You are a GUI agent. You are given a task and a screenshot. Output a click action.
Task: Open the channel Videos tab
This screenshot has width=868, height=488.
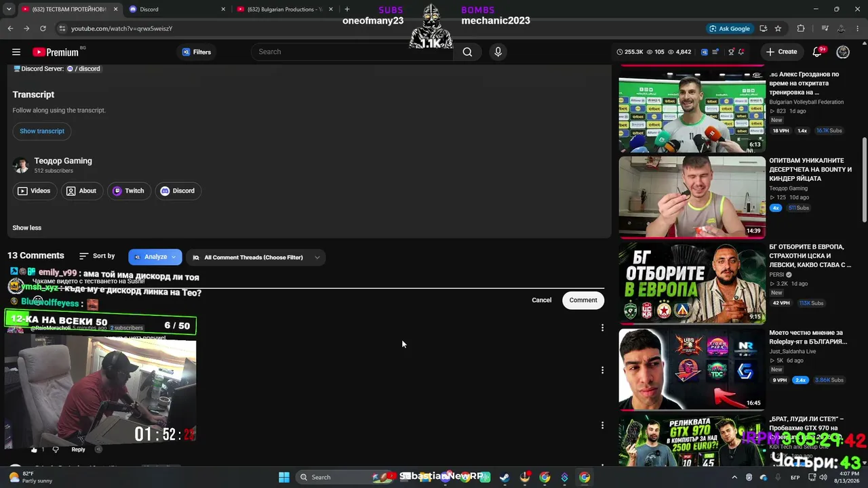[x=34, y=191]
